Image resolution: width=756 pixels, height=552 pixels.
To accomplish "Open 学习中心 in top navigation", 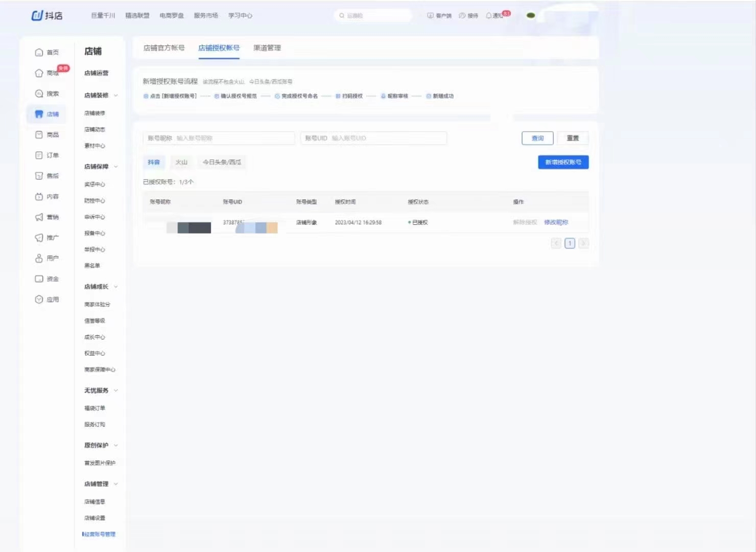I will pyautogui.click(x=240, y=16).
